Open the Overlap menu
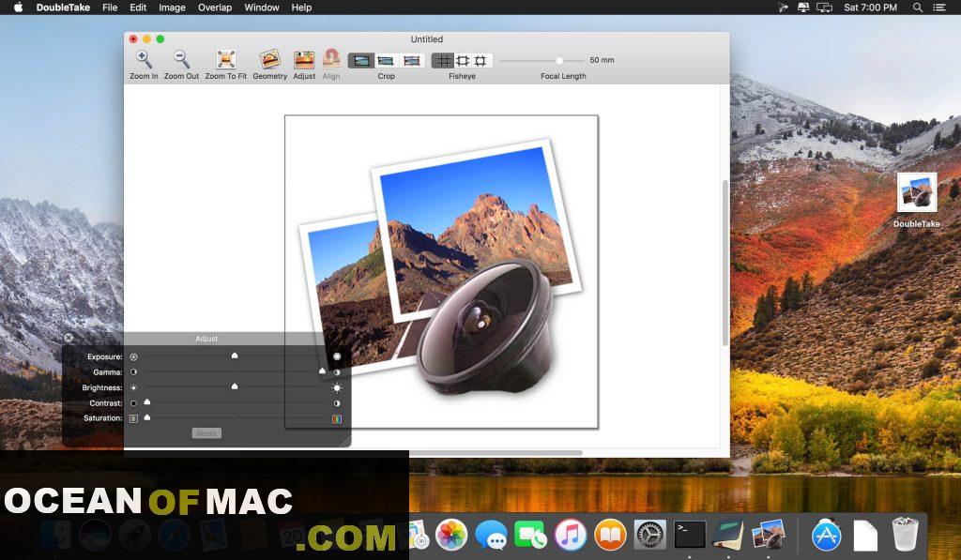 click(215, 8)
